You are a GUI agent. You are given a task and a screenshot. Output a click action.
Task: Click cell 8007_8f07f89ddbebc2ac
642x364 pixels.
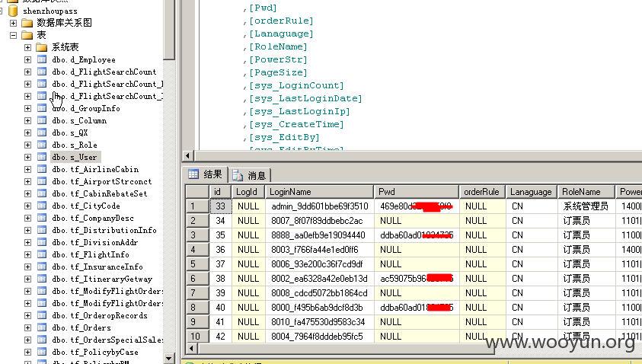tap(319, 221)
